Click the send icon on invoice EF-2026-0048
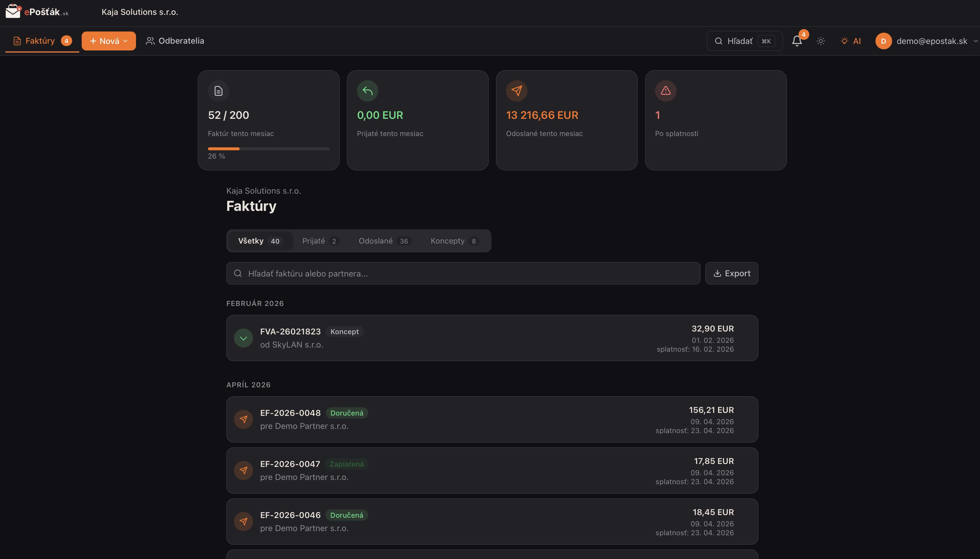 point(244,419)
